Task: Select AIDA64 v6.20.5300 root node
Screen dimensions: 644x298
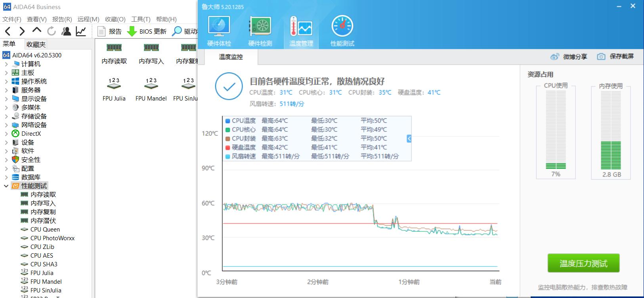Action: (32, 55)
